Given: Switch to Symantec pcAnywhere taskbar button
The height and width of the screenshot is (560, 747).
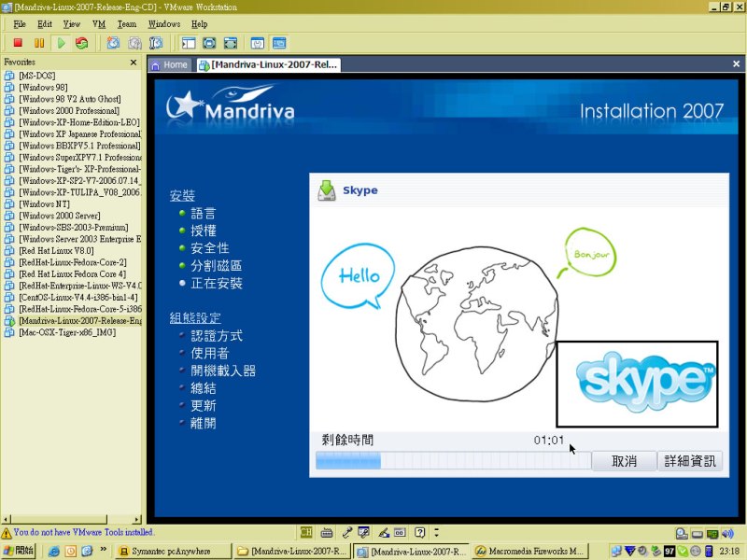Looking at the screenshot, I should point(174,551).
